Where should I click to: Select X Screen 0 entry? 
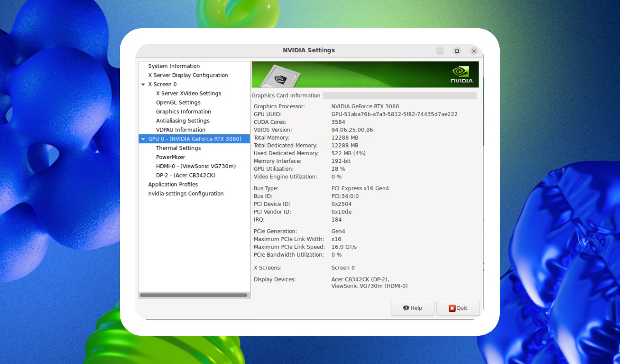pyautogui.click(x=162, y=84)
